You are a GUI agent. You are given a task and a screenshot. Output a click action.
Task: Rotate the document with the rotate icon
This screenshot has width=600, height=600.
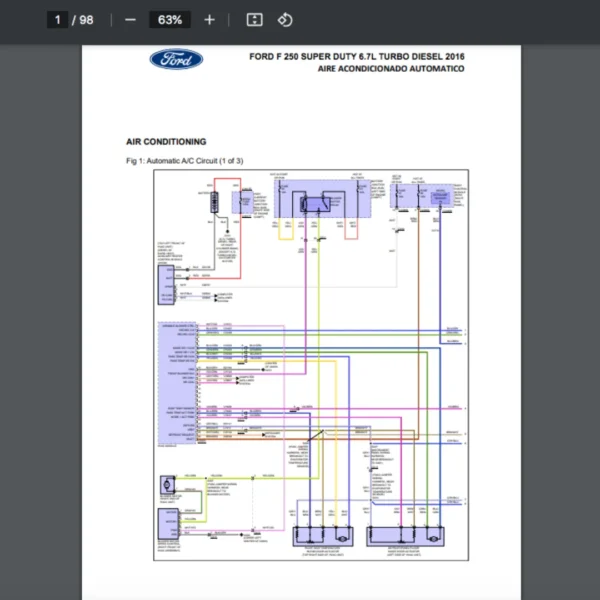284,20
